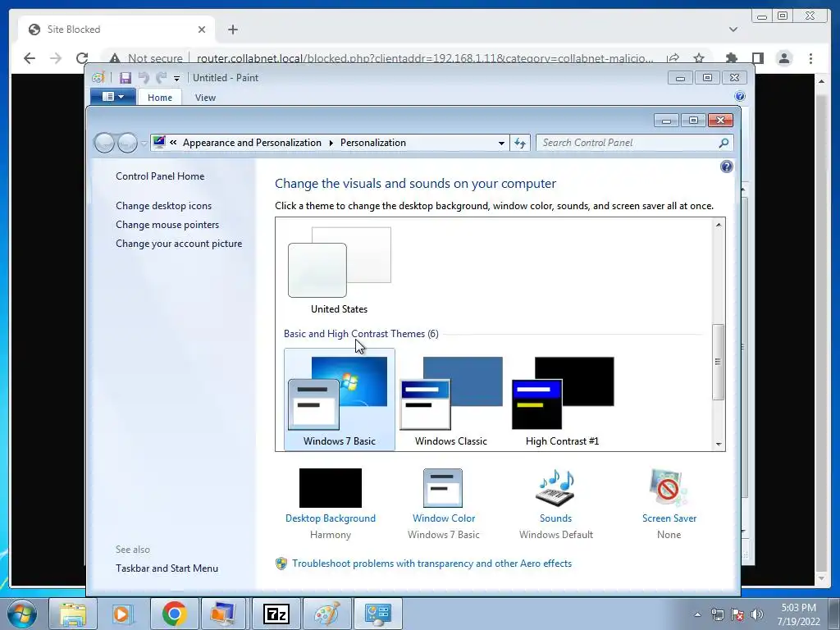840x630 pixels.
Task: Toggle Chrome side panel icon
Action: (x=757, y=58)
